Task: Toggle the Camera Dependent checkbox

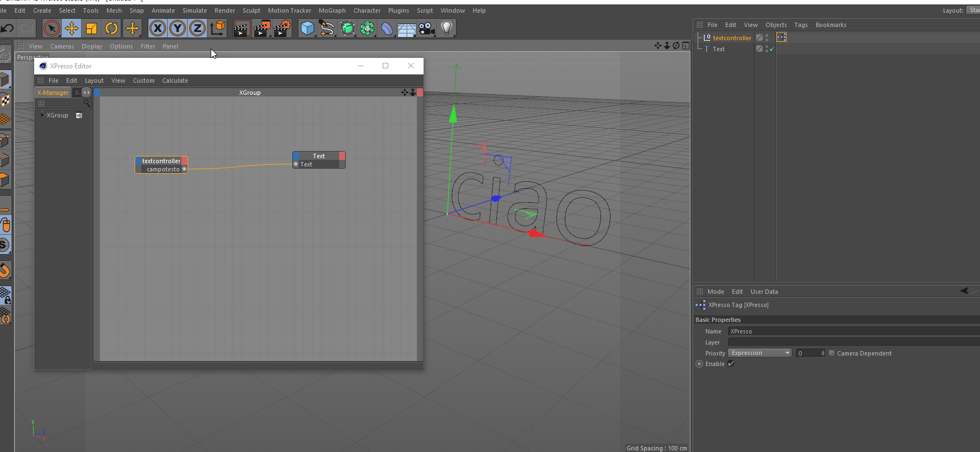Action: [x=832, y=353]
